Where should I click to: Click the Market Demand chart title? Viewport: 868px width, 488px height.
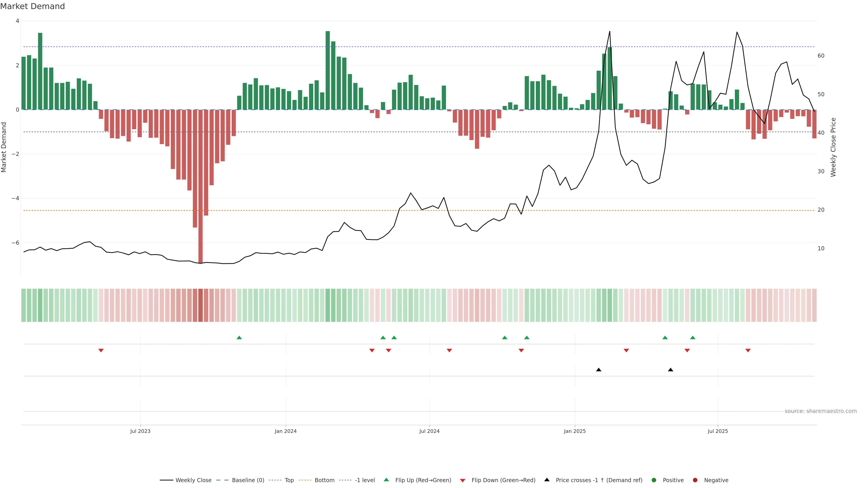32,6
